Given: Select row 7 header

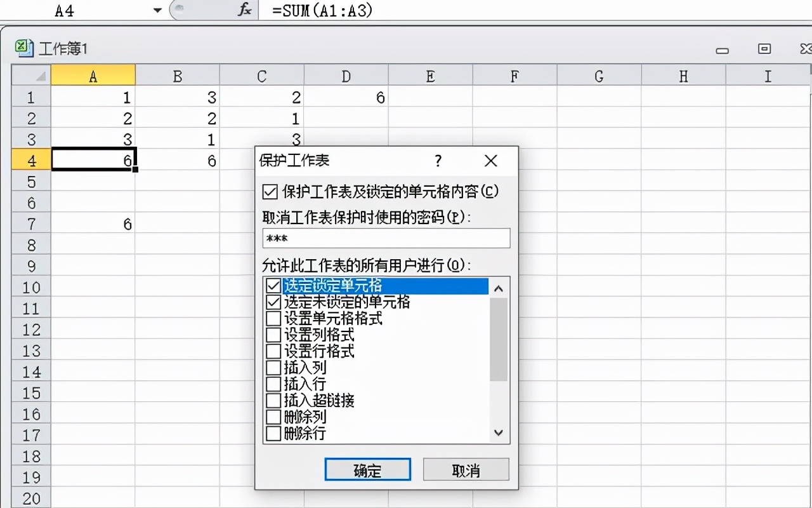Looking at the screenshot, I should pos(31,224).
